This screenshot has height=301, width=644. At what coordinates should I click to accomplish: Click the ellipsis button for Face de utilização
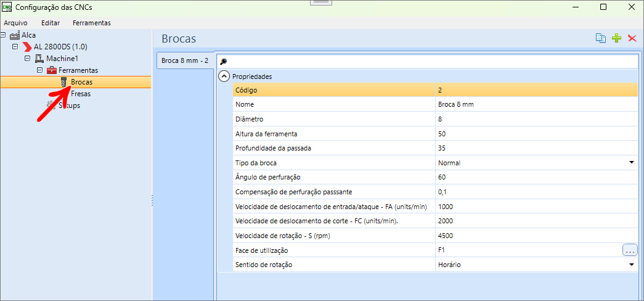point(630,250)
